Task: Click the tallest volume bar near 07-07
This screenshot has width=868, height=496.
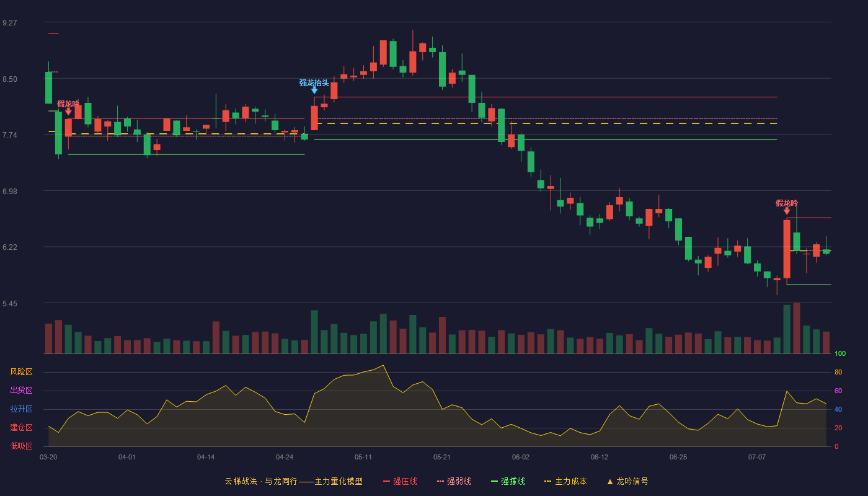Action: (797, 328)
